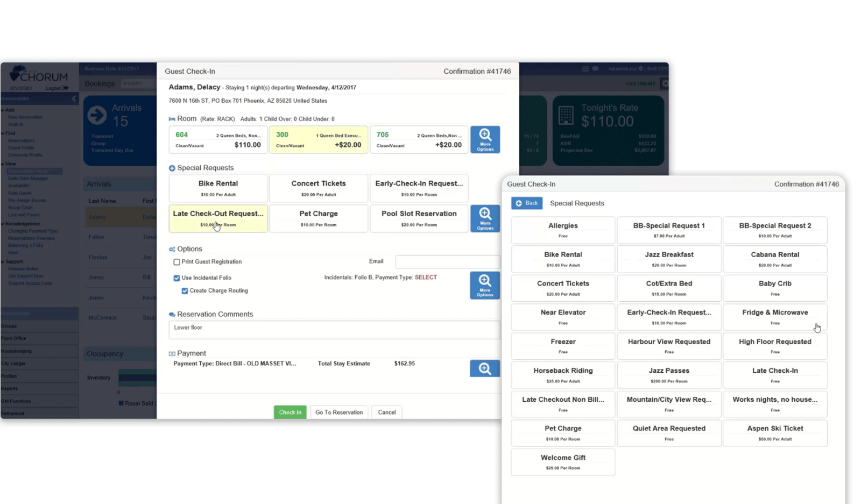
Task: Select Pet Charge in Special Requests panel
Action: pyautogui.click(x=563, y=434)
